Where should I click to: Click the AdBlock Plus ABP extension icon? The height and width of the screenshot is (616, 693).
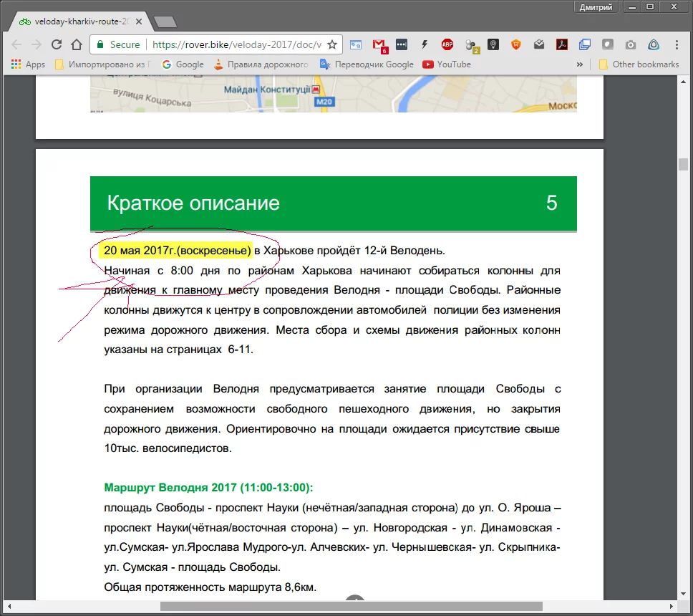tap(447, 44)
